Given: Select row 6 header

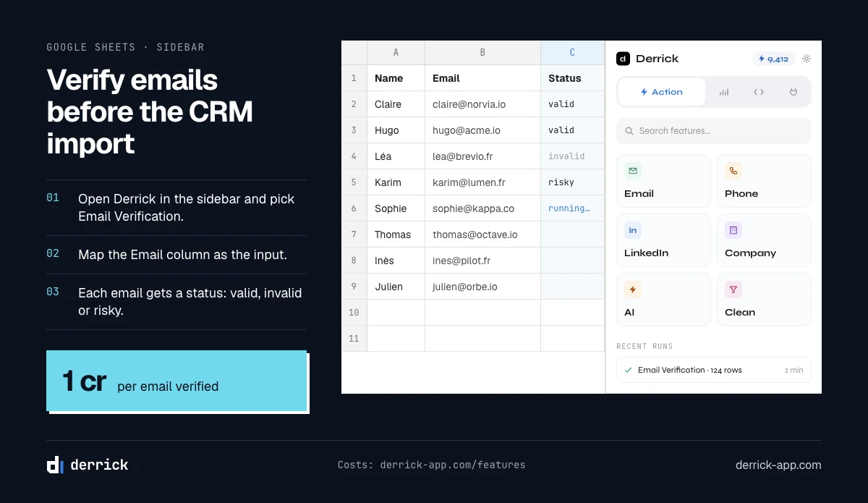Looking at the screenshot, I should (x=354, y=208).
